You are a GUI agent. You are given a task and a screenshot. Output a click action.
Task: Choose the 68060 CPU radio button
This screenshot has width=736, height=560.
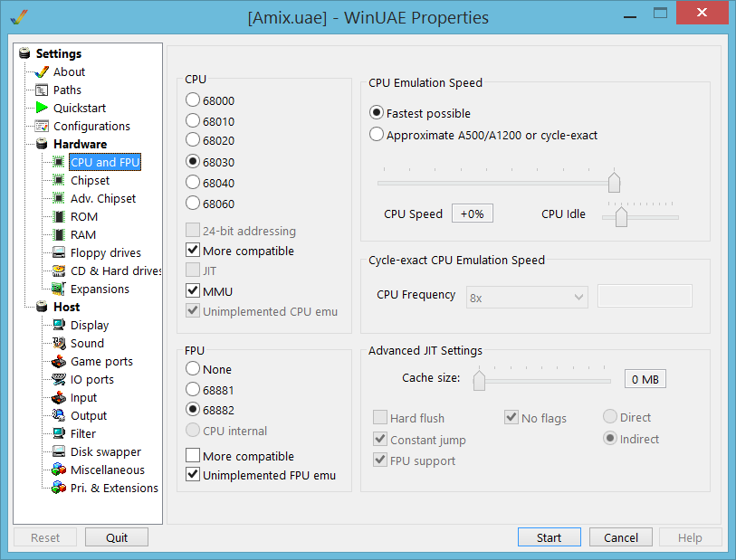(193, 203)
